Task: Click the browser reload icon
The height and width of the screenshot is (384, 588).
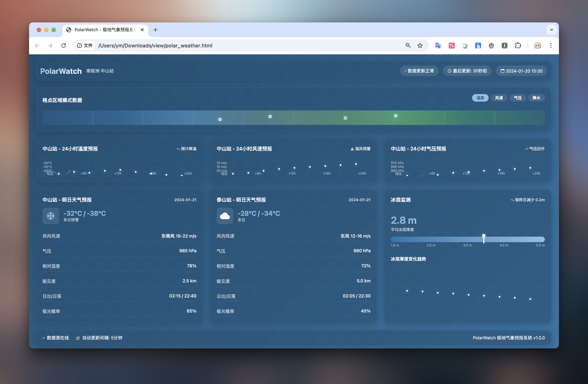Action: [64, 45]
